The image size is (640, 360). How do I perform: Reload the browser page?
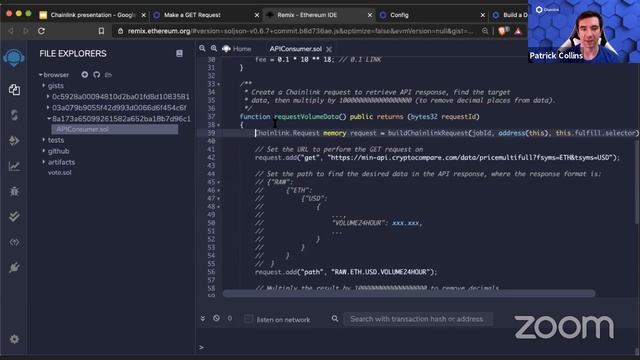click(x=41, y=31)
